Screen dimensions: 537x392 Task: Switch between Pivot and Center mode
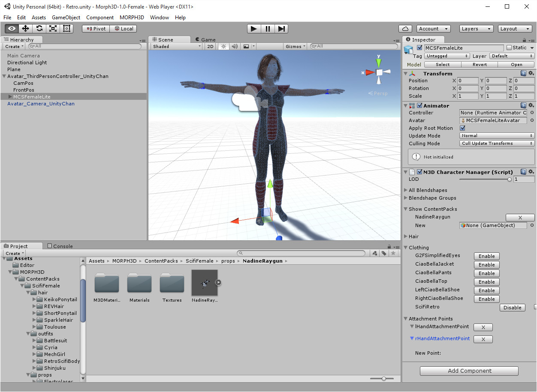(95, 28)
